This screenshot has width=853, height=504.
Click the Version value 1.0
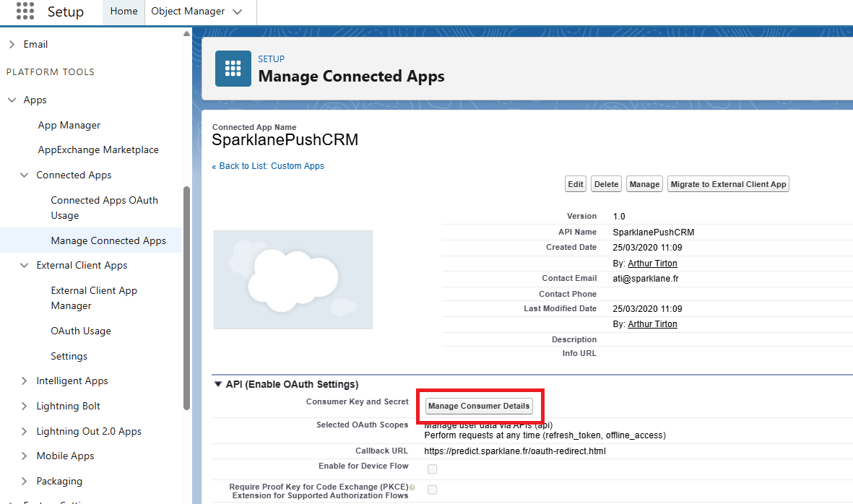[x=619, y=217]
